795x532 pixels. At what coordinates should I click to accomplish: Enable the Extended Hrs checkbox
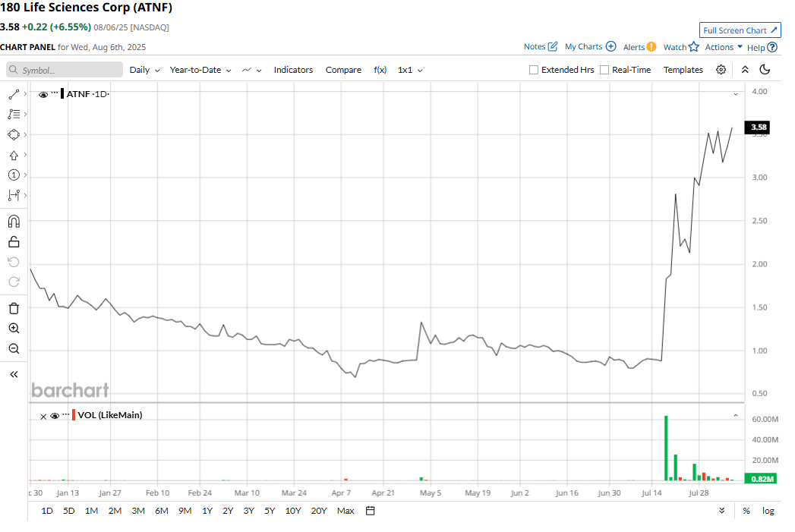coord(533,70)
